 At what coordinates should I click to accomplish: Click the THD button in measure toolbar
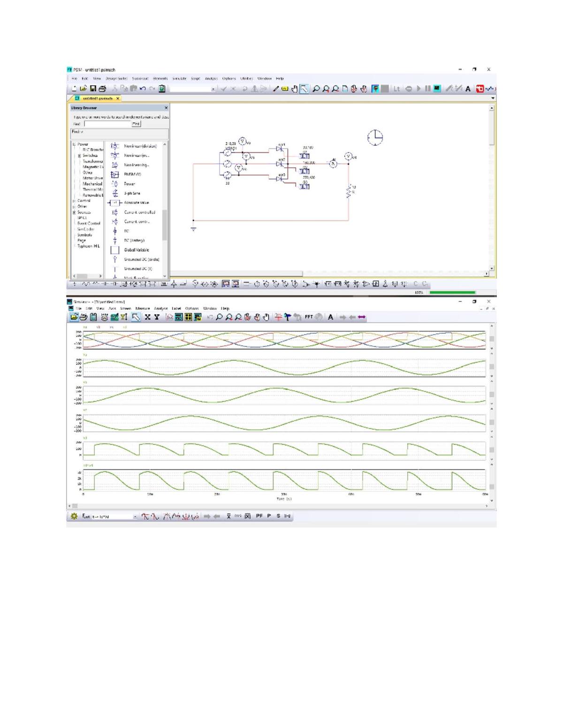pos(287,516)
